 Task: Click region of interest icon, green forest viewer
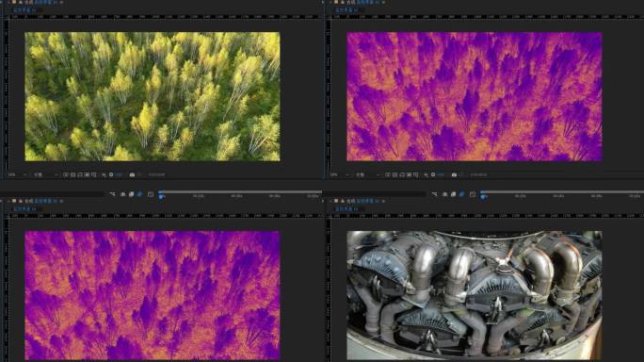point(87,174)
